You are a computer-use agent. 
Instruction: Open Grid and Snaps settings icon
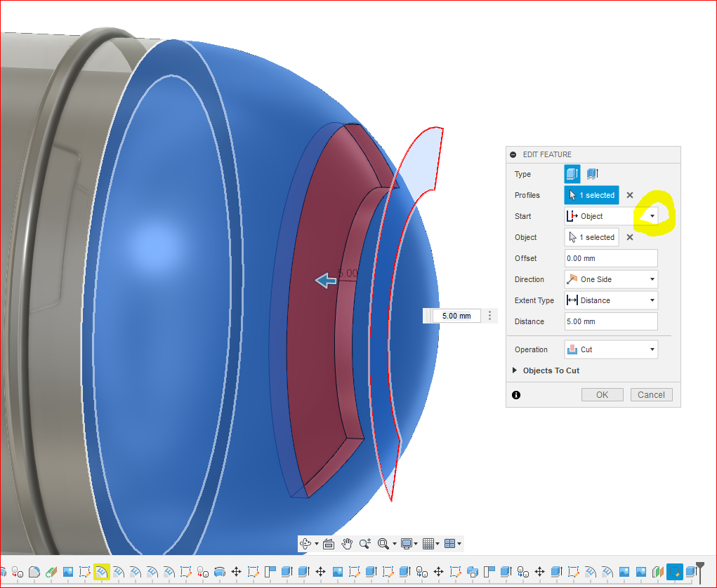[x=428, y=544]
